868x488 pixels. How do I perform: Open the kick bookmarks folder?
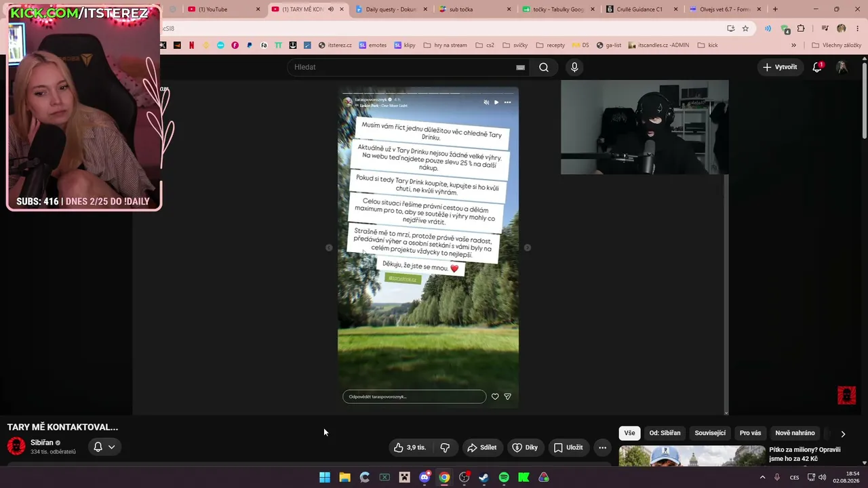[x=707, y=45]
